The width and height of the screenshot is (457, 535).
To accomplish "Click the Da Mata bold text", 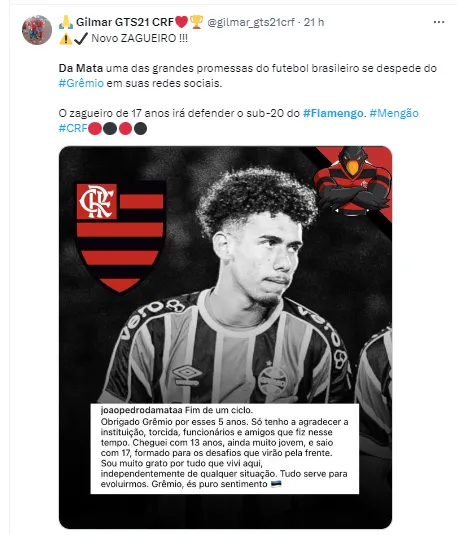I will pyautogui.click(x=81, y=68).
